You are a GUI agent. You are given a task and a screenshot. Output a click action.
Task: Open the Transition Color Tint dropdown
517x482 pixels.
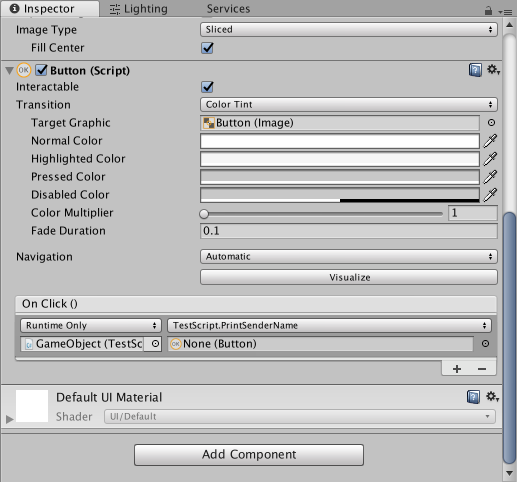pyautogui.click(x=349, y=104)
